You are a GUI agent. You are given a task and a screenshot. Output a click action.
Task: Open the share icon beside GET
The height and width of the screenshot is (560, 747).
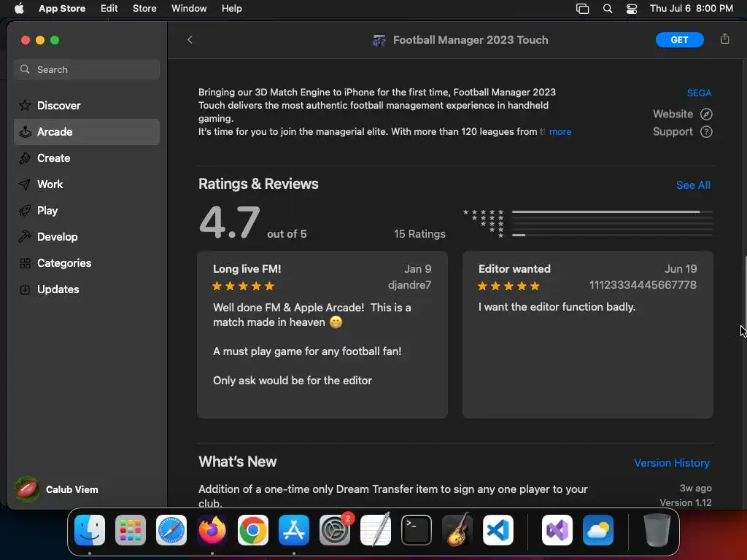coord(724,39)
